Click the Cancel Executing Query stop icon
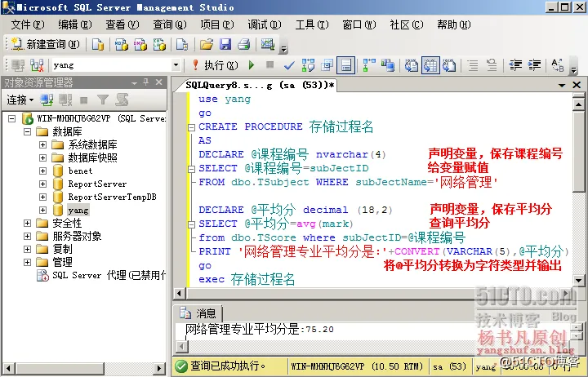588x377 pixels. 269,64
